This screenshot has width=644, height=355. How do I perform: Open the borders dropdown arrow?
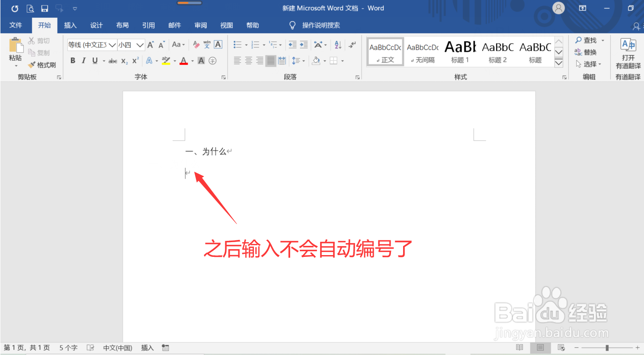tap(343, 61)
